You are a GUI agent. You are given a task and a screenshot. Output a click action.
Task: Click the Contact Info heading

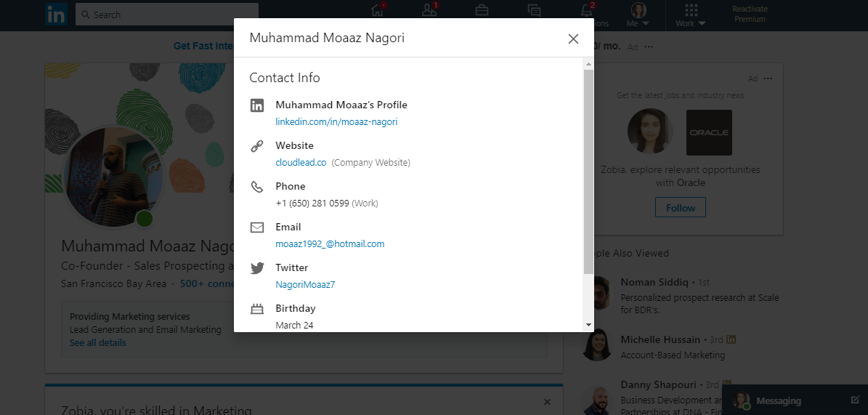(285, 78)
